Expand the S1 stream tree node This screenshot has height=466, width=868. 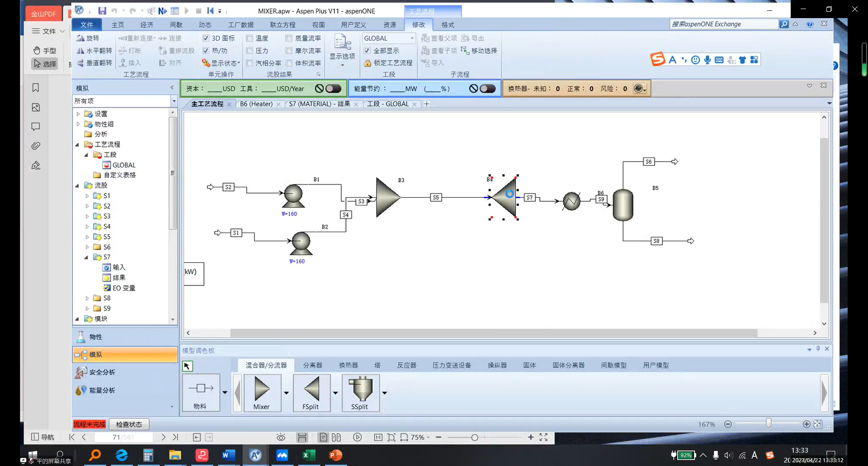[x=87, y=196]
